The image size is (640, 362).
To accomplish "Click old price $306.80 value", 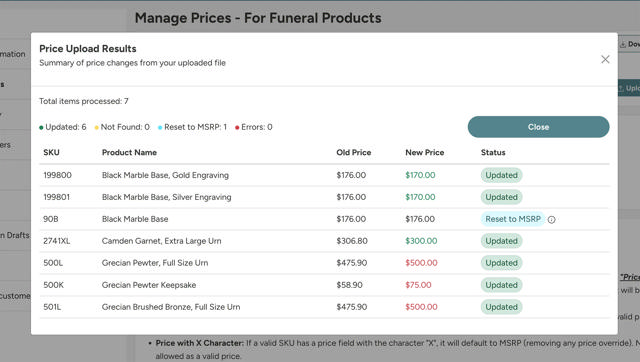I will (x=352, y=241).
